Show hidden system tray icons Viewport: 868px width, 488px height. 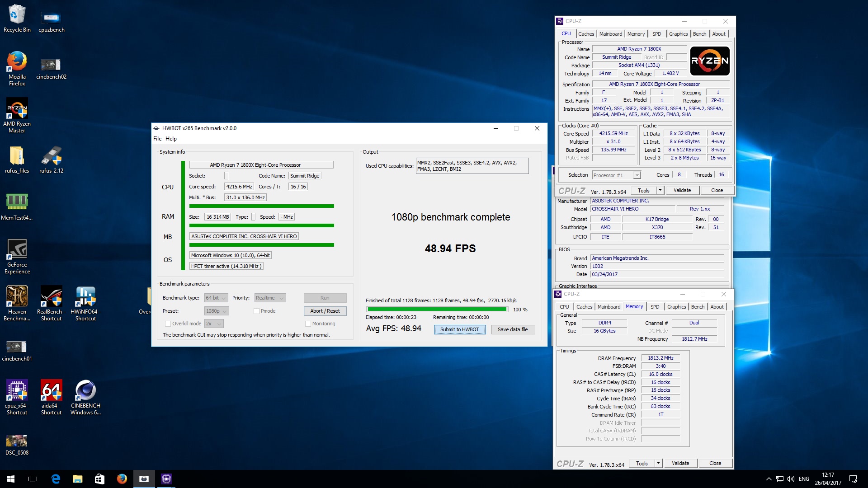click(x=769, y=479)
